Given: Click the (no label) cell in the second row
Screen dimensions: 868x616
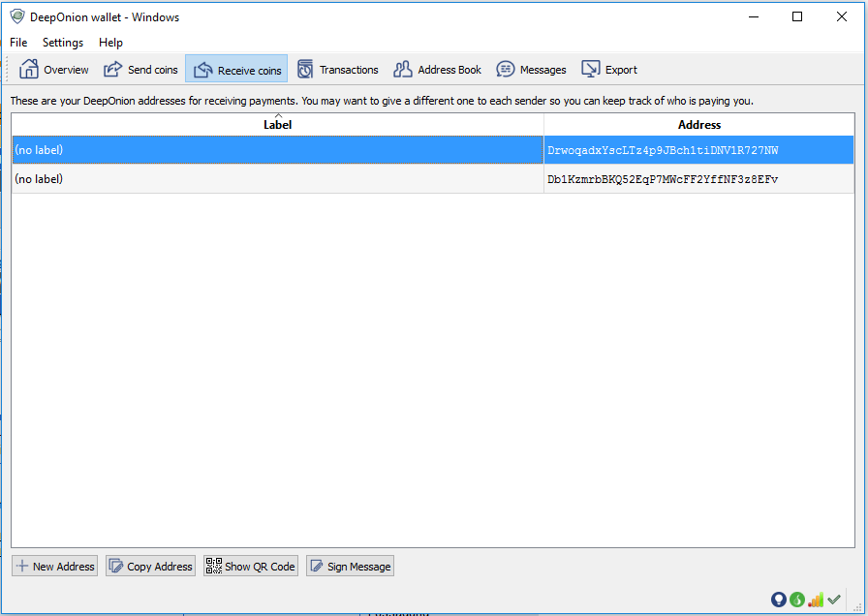Looking at the screenshot, I should [x=277, y=179].
